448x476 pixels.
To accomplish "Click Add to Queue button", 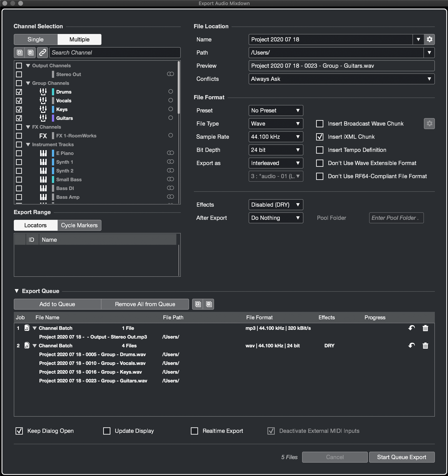I will (x=57, y=304).
